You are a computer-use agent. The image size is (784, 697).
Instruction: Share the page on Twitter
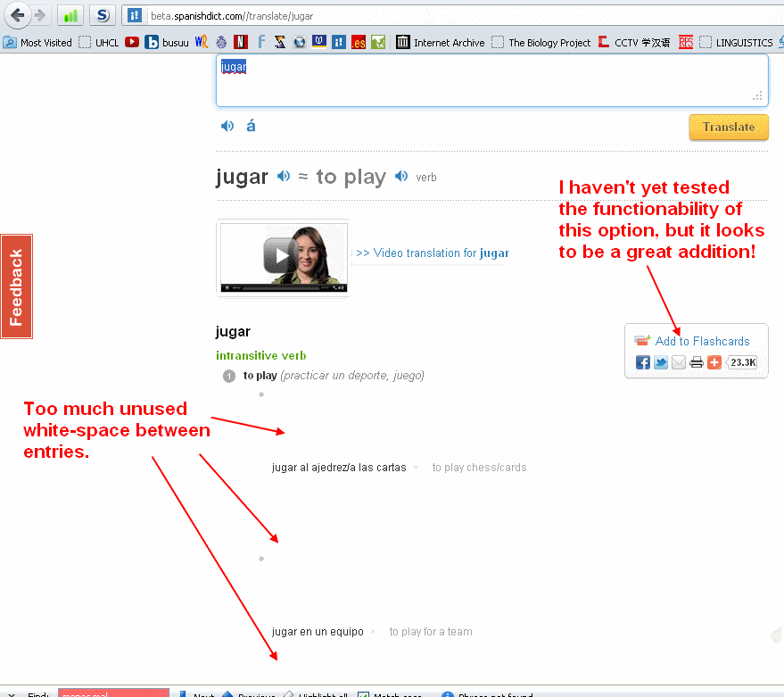pyautogui.click(x=660, y=362)
